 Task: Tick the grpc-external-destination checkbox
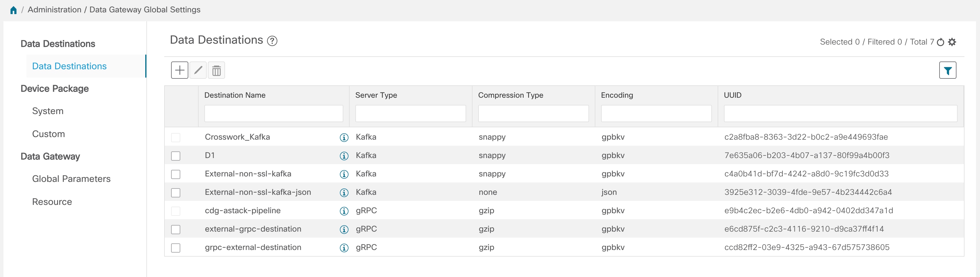point(176,248)
